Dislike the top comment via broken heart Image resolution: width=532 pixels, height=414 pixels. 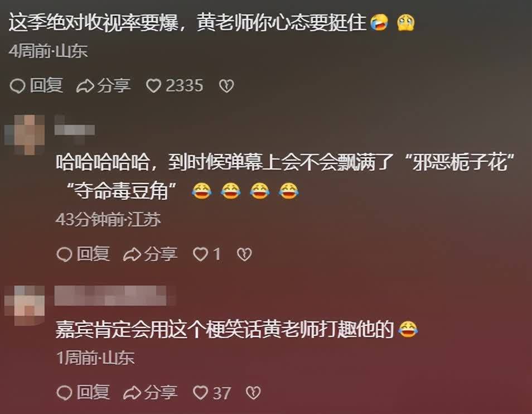coord(226,86)
